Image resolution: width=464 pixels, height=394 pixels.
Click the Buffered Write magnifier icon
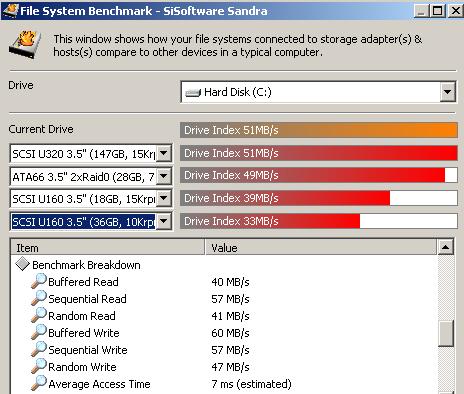[39, 332]
